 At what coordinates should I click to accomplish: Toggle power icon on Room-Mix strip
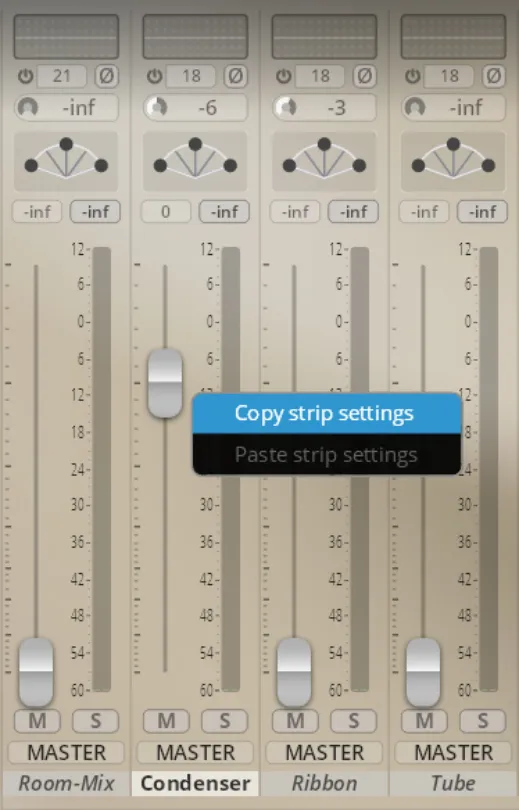(25, 76)
